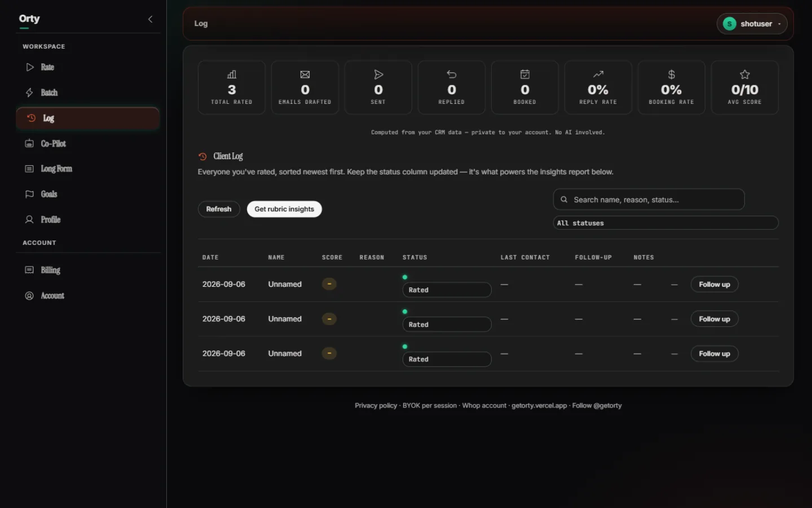Click the Orty logo
The width and height of the screenshot is (812, 508).
click(29, 19)
